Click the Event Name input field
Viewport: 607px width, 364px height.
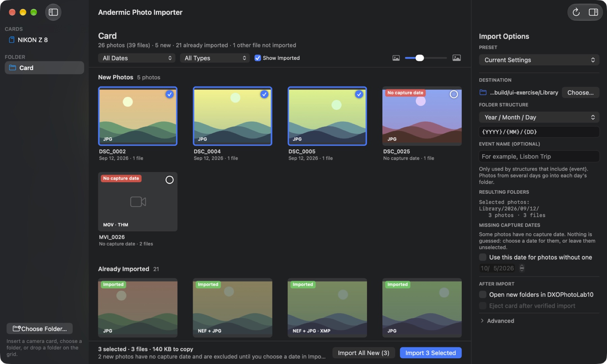[539, 156]
